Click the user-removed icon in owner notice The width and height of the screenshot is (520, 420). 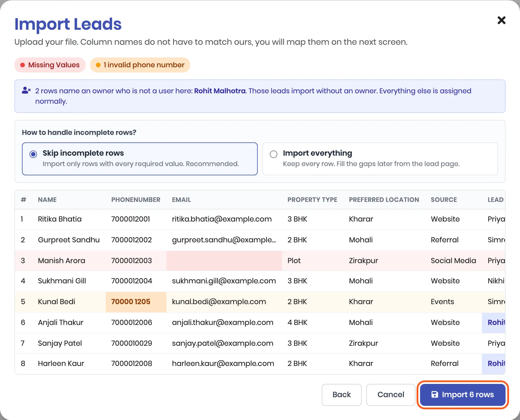click(26, 90)
